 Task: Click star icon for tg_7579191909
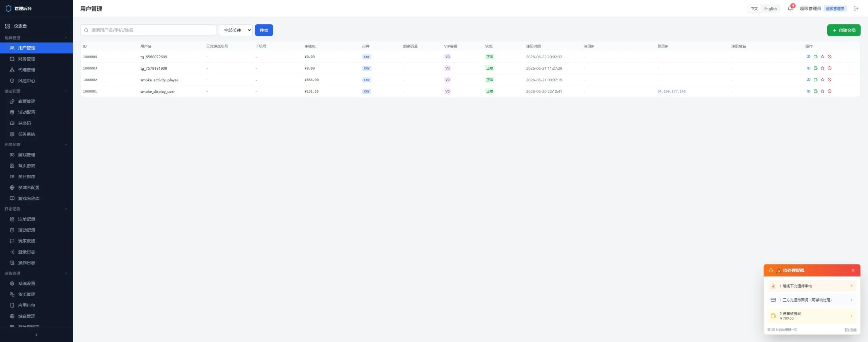(822, 68)
